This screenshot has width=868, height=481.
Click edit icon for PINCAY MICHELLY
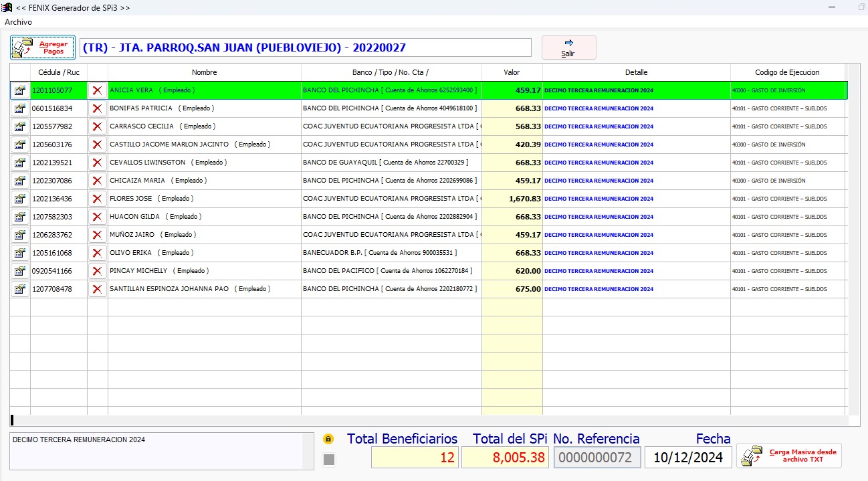[x=19, y=271]
